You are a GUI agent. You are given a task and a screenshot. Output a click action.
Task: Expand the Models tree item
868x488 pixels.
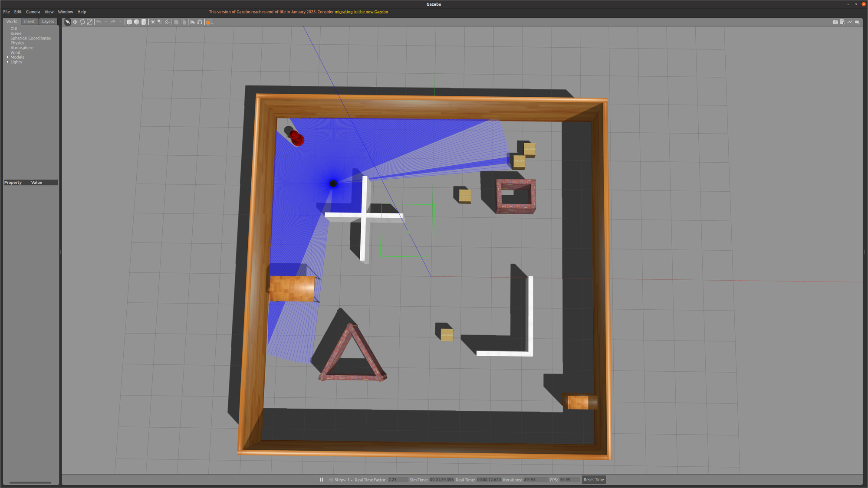(x=7, y=57)
